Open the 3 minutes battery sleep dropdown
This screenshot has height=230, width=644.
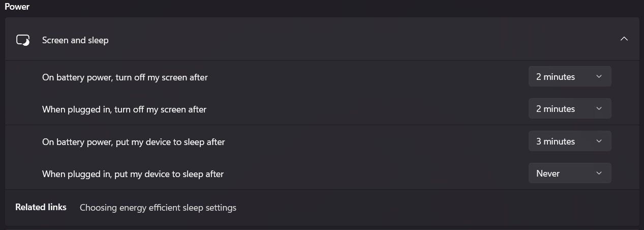[x=570, y=141]
